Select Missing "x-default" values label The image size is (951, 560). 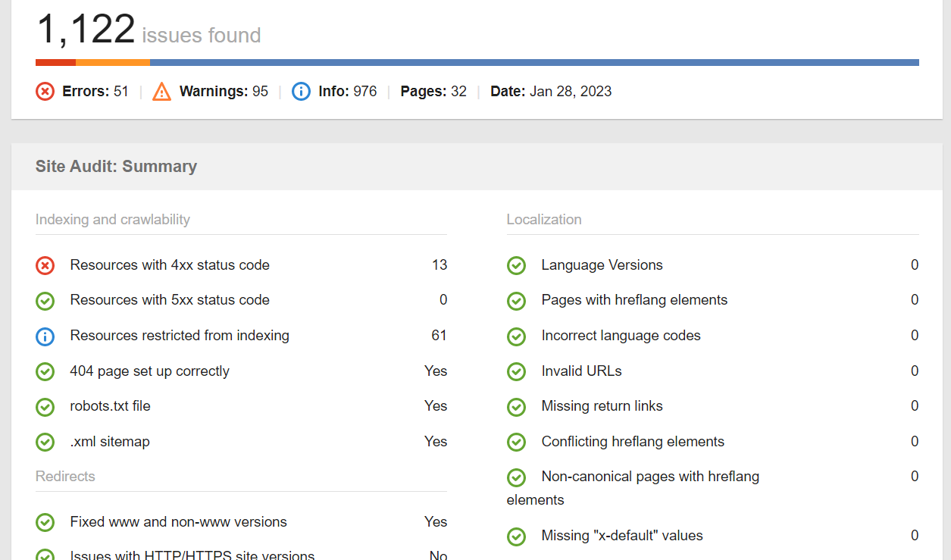622,535
